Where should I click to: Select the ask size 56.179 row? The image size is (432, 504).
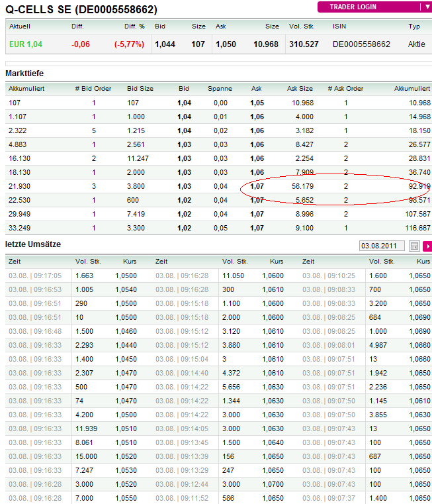(218, 186)
